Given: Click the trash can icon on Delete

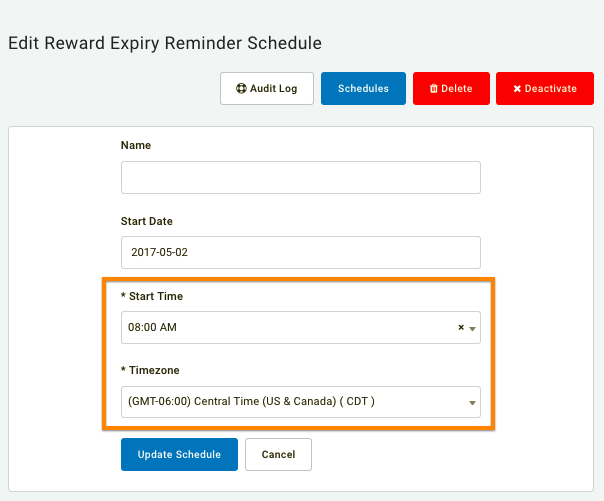Looking at the screenshot, I should pyautogui.click(x=434, y=89).
